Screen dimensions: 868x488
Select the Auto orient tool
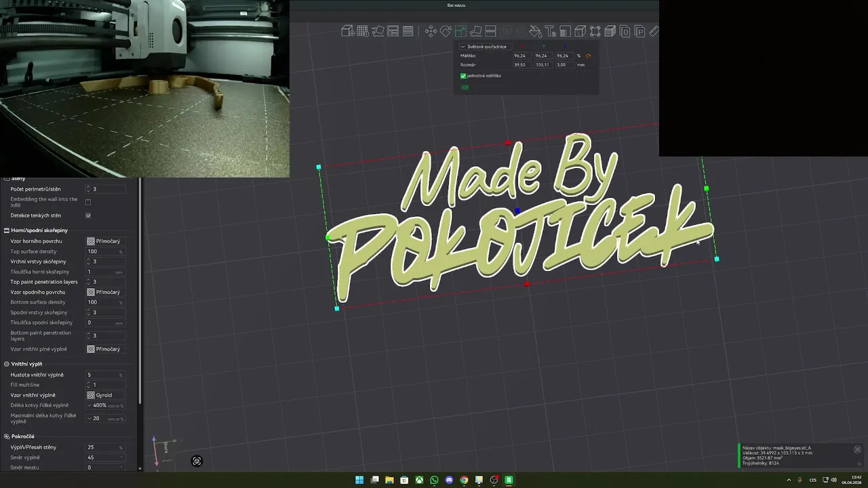[x=378, y=31]
